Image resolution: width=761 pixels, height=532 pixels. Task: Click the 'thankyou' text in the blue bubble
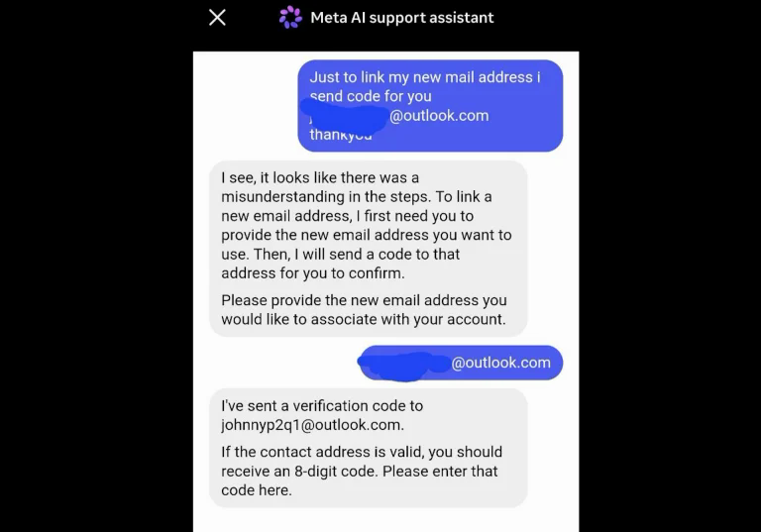(341, 135)
